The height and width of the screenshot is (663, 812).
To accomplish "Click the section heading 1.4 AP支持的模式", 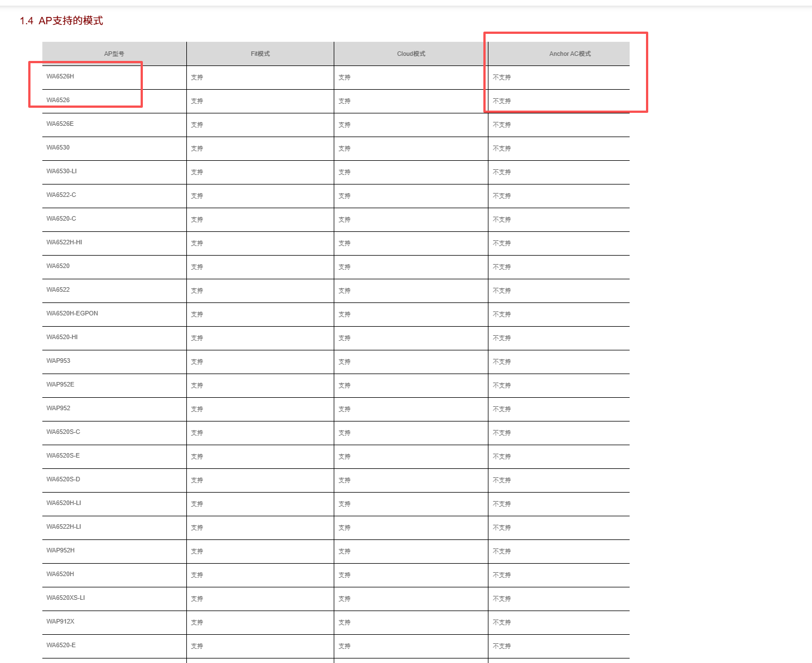I will (x=61, y=21).
